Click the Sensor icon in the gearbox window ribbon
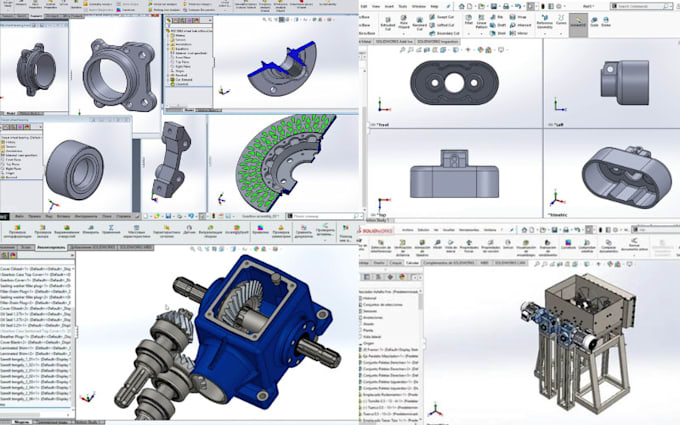The width and height of the screenshot is (680, 425). 189,230
